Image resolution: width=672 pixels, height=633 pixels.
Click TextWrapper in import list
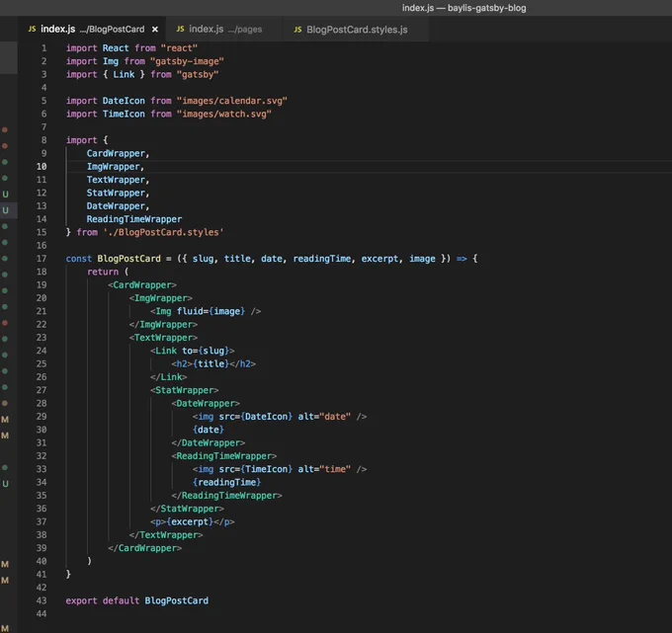click(x=116, y=180)
